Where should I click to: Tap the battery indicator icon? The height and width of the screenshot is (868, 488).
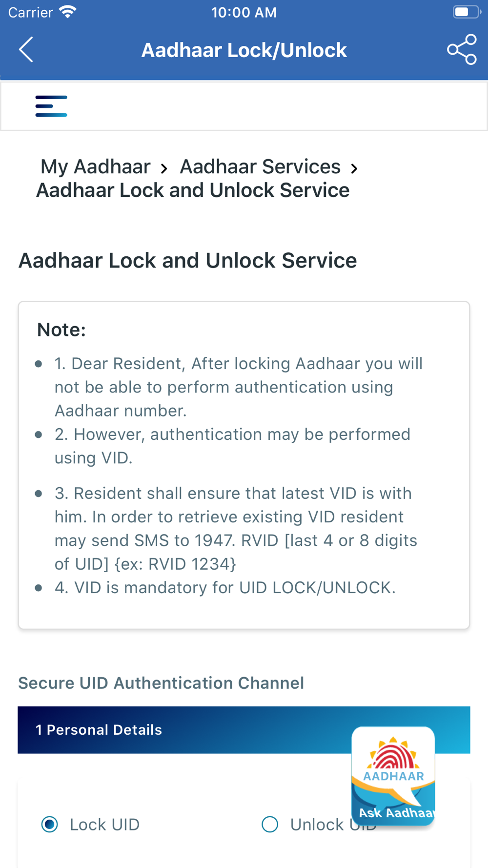coord(467,12)
